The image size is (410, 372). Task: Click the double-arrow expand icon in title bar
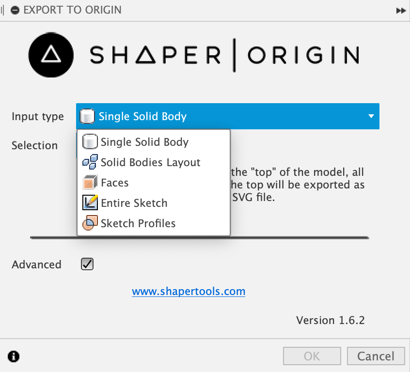pos(400,11)
